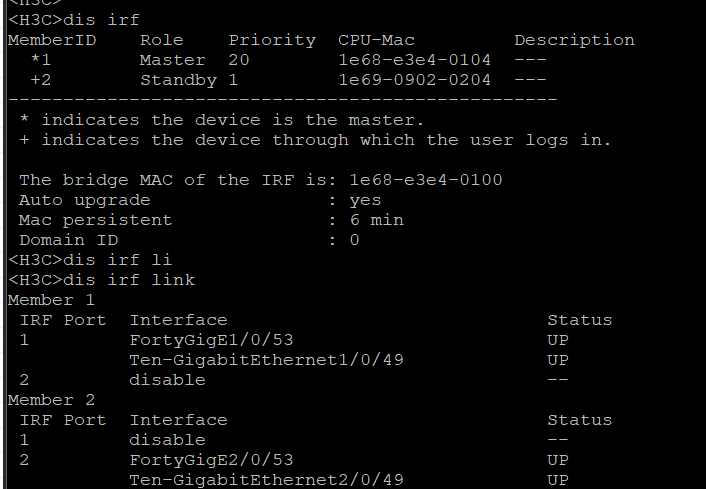Click the bridge MAC 1e68-e3e4-0100
The height and width of the screenshot is (489, 706).
426,180
